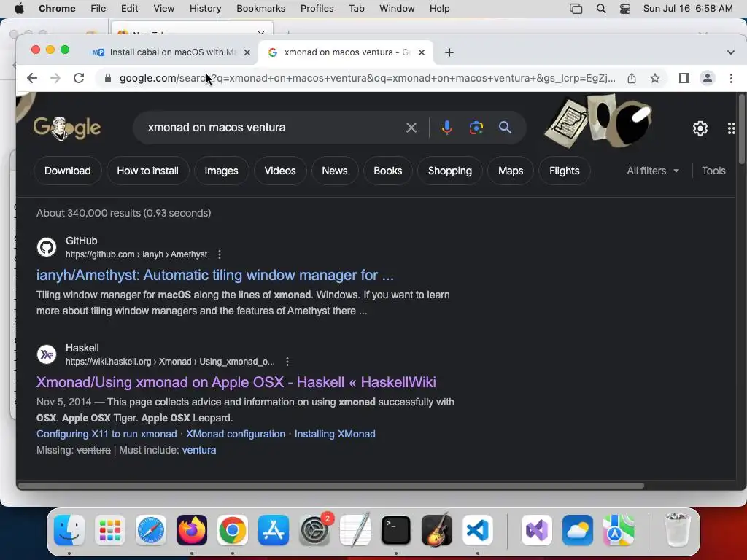Open the Bookmarks menu in menu bar

pos(261,9)
